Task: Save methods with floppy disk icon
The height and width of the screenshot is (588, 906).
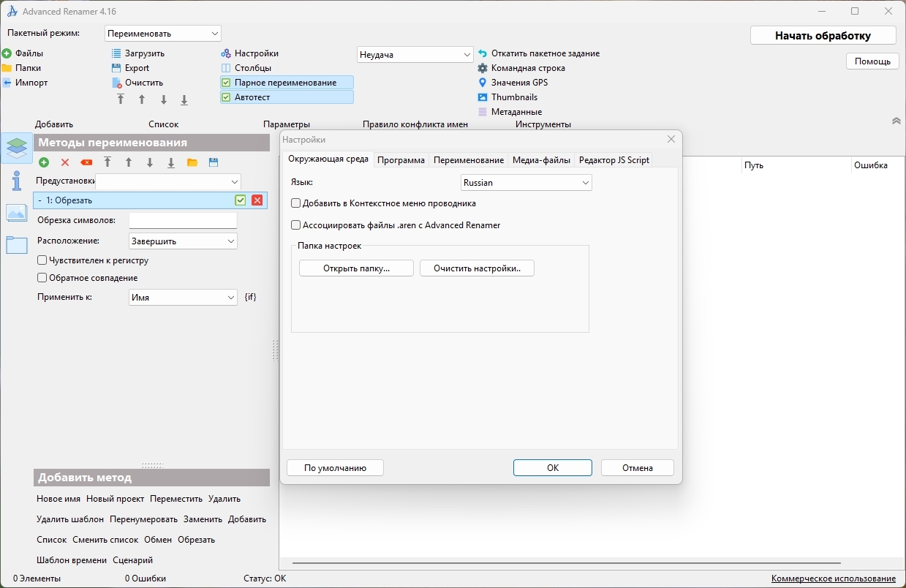Action: pyautogui.click(x=214, y=162)
